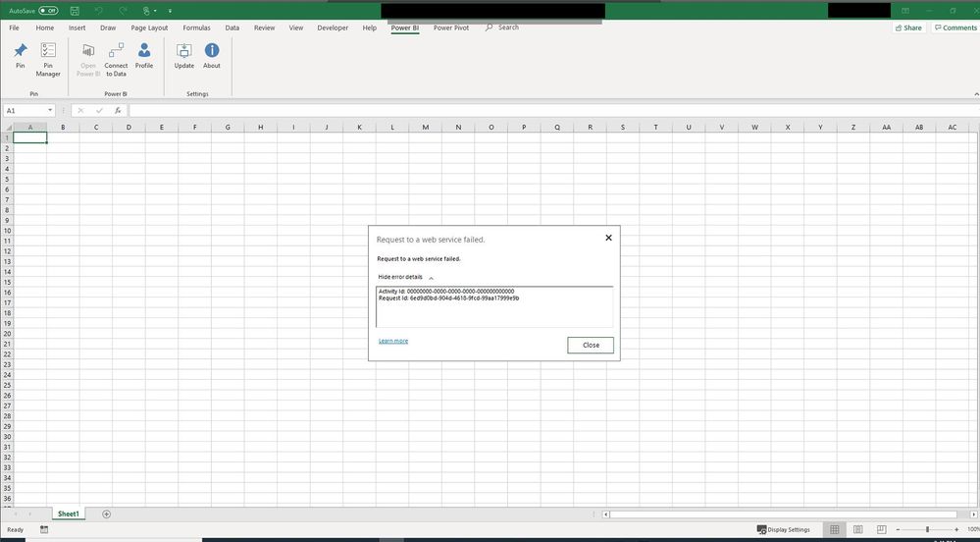Click the Close button in dialog
The image size is (980, 542).
click(x=591, y=345)
